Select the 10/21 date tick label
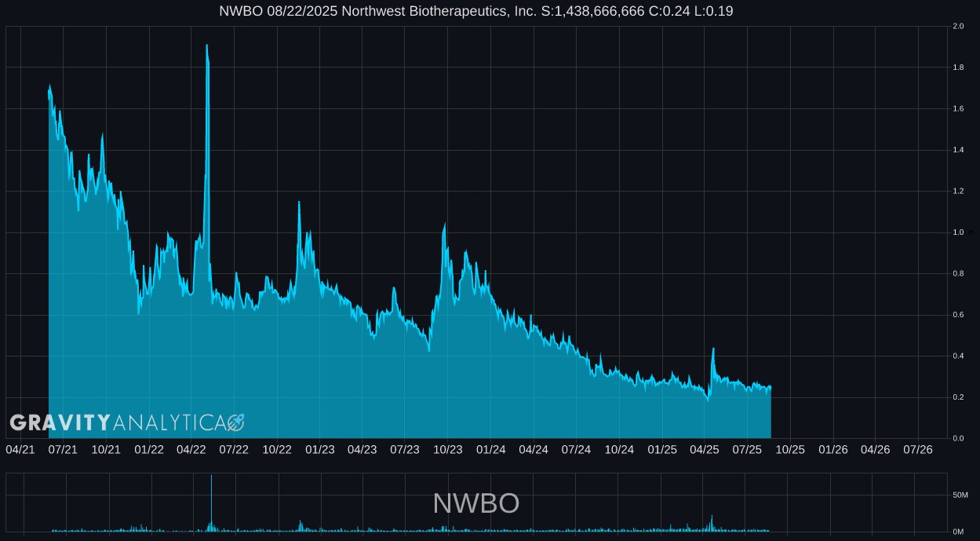 click(x=106, y=449)
